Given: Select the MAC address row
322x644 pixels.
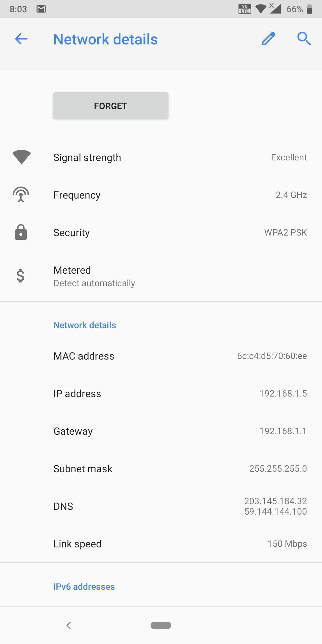Looking at the screenshot, I should coord(161,356).
